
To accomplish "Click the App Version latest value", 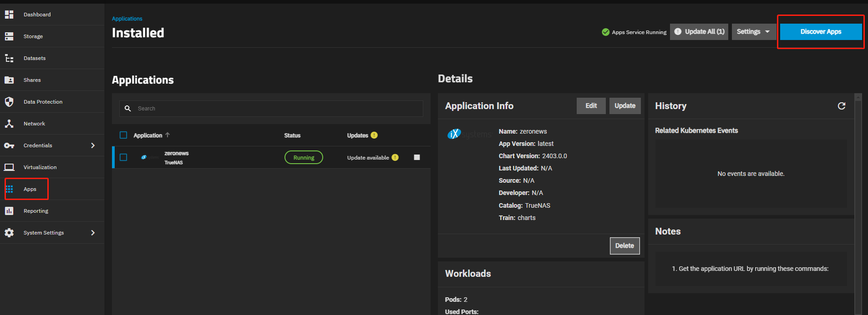I will coord(546,144).
